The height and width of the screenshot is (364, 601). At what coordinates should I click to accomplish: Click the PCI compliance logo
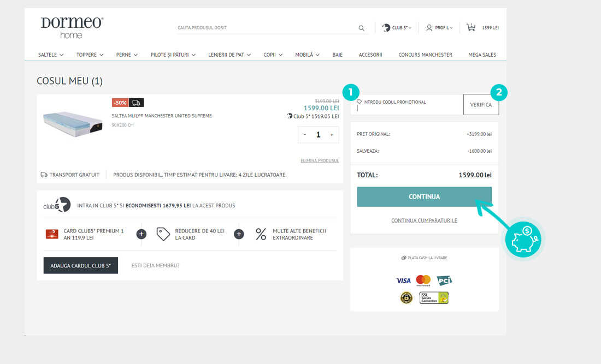tap(444, 281)
